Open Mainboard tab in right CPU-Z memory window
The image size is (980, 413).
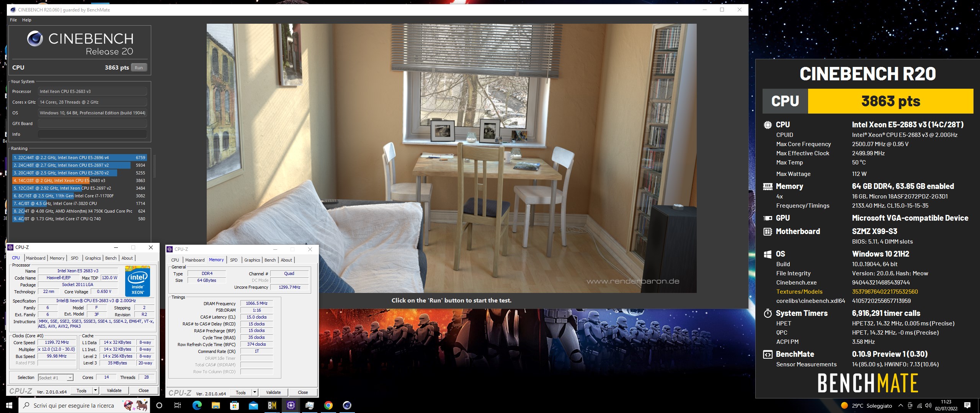(x=195, y=260)
